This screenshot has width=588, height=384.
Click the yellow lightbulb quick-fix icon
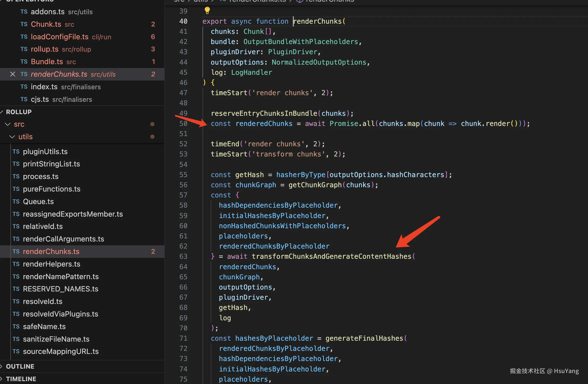pos(207,10)
